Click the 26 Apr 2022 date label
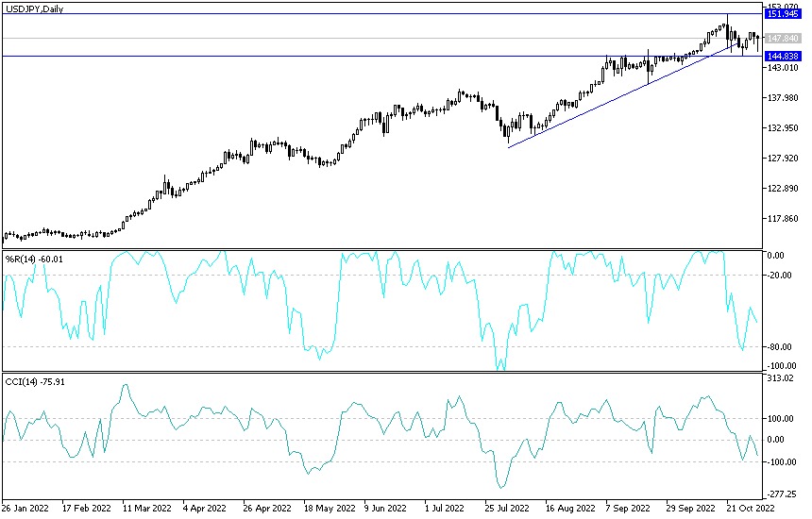The height and width of the screenshot is (519, 812). click(268, 508)
